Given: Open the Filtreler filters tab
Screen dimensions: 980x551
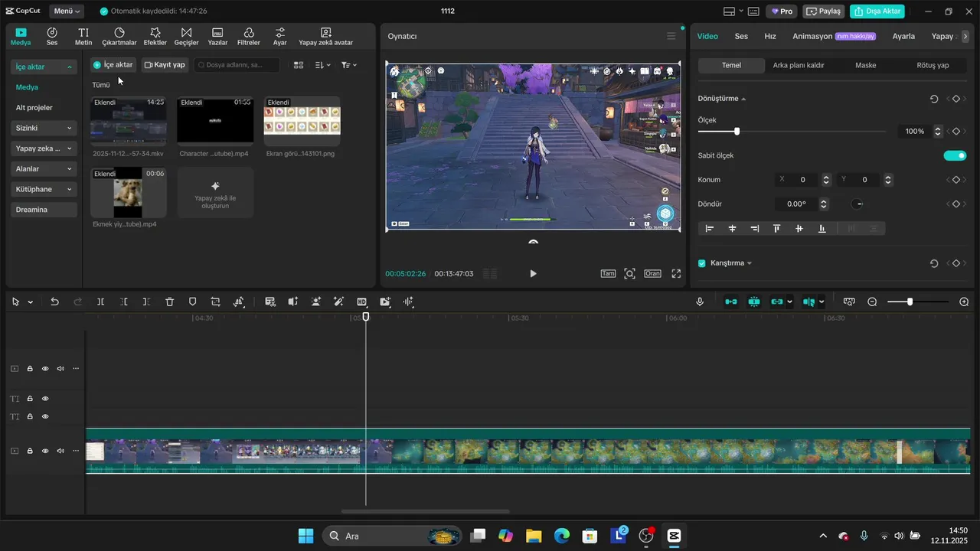Looking at the screenshot, I should point(249,37).
